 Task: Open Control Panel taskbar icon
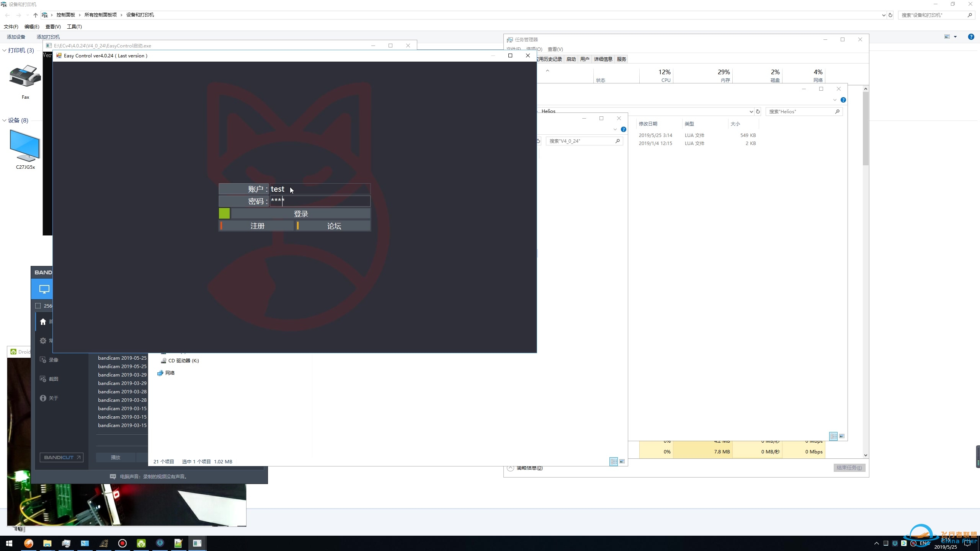pyautogui.click(x=85, y=543)
